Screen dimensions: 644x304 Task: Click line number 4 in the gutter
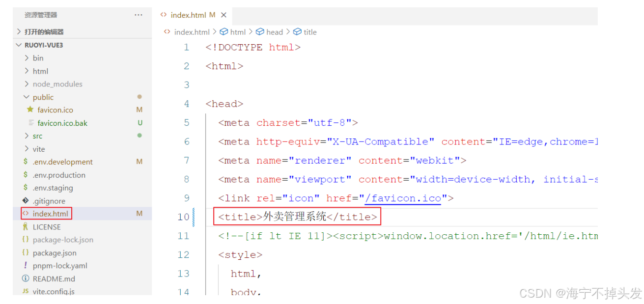click(x=187, y=104)
